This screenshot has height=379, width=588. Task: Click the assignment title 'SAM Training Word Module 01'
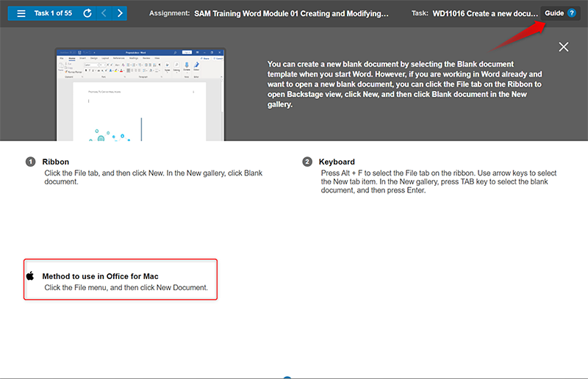click(x=291, y=13)
